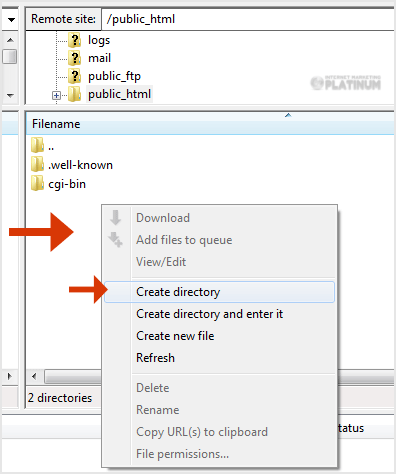This screenshot has width=396, height=474.
Task: Click the Add files to queue icon
Action: [115, 240]
